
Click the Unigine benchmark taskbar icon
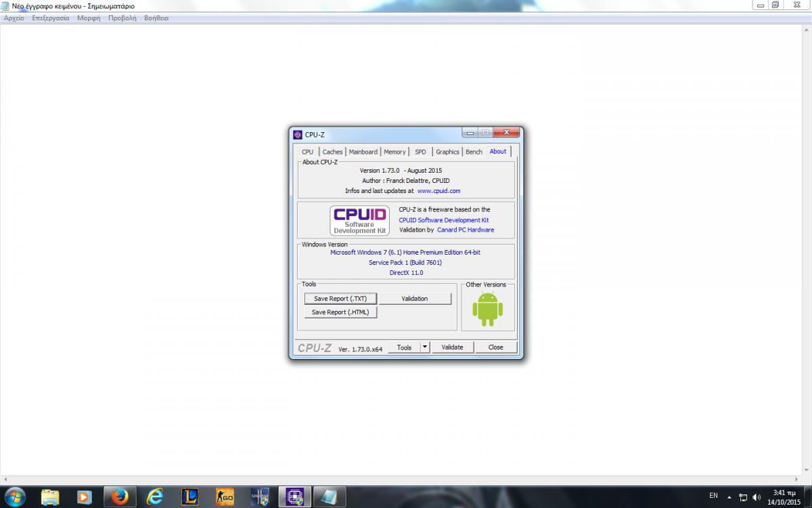[260, 497]
